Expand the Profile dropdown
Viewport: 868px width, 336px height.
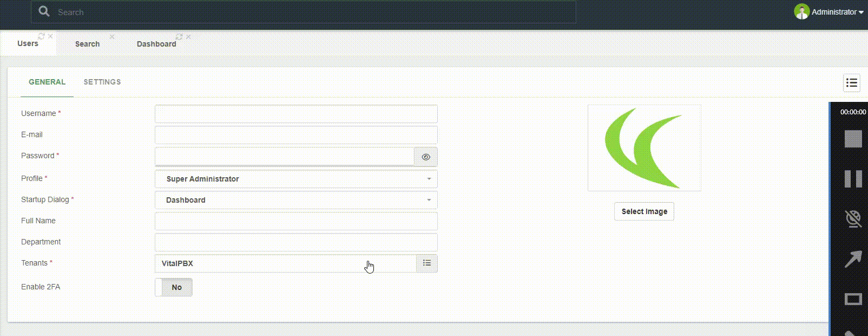[x=296, y=179]
